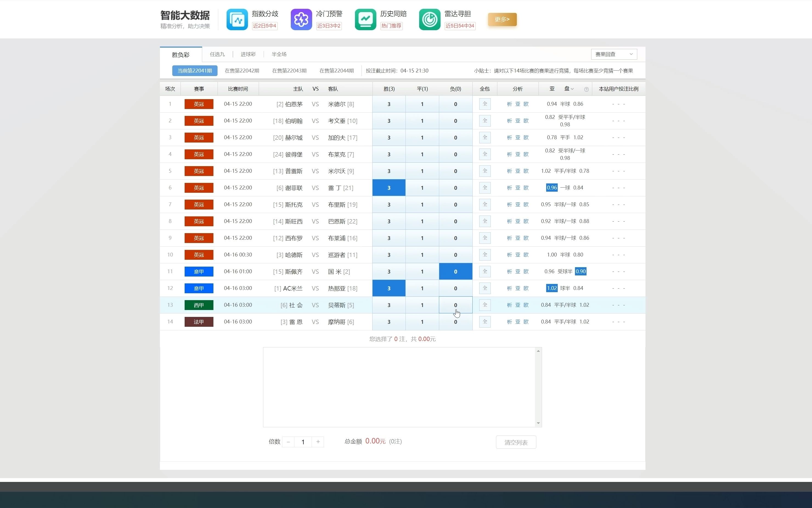Viewport: 812px width, 508px height.
Task: Open the 冷门预警 upset alert icon
Action: (x=301, y=19)
